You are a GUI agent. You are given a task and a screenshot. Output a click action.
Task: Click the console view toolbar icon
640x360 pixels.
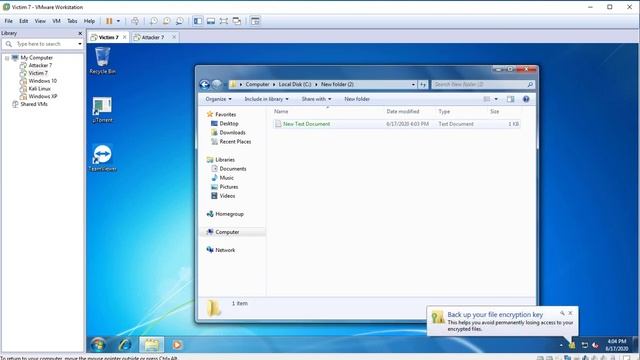[255, 21]
